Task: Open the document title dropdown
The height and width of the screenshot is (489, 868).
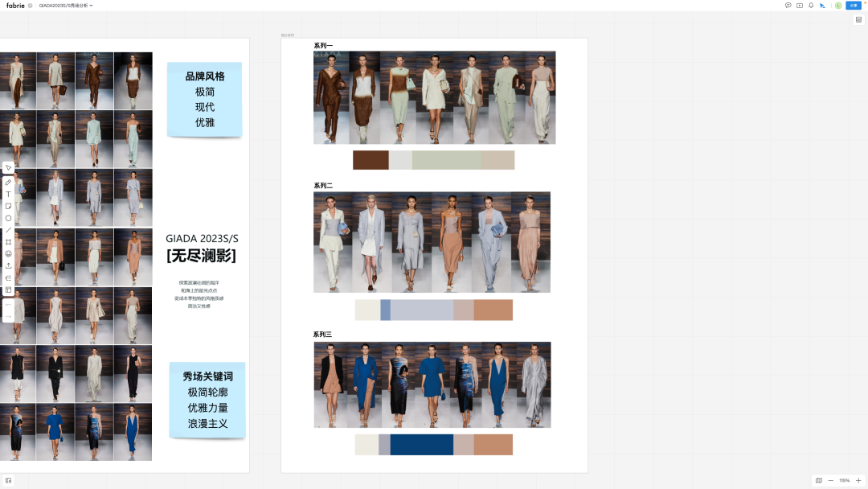Action: [x=66, y=6]
